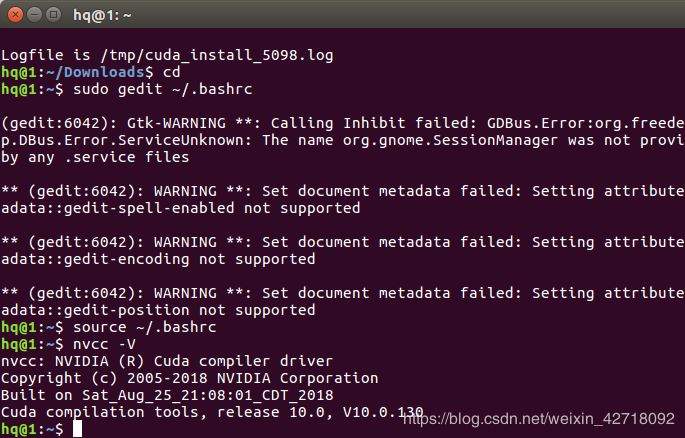Click the 'gedit-spell-enabled not supported' line
The width and height of the screenshot is (685, 438).
click(180, 208)
